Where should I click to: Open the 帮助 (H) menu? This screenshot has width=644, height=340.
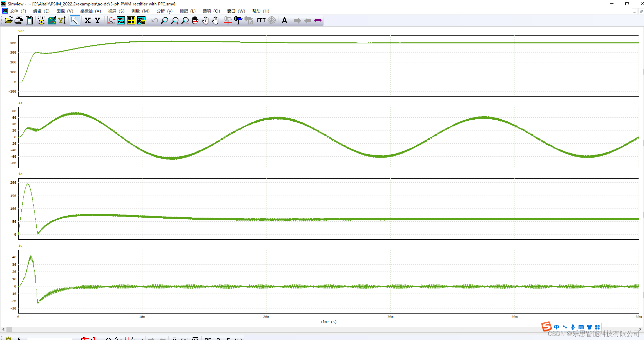tap(260, 11)
